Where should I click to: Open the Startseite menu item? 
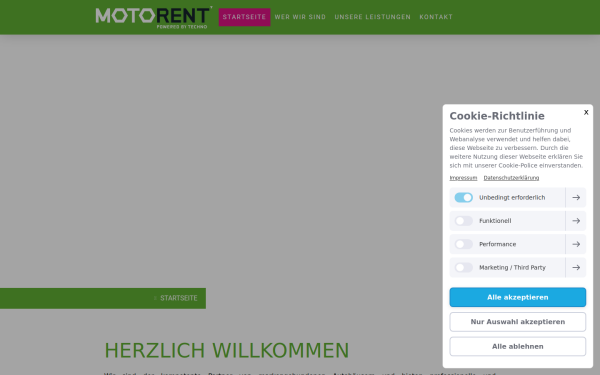tap(245, 17)
